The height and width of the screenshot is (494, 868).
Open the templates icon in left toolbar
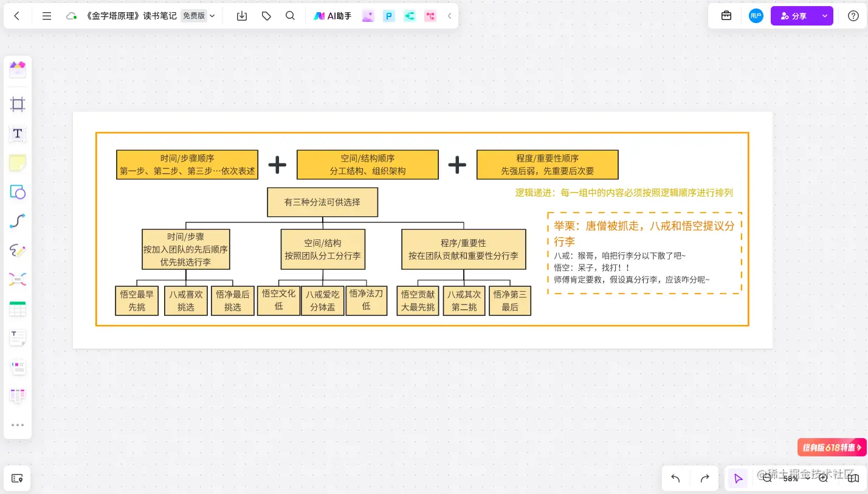click(x=18, y=70)
